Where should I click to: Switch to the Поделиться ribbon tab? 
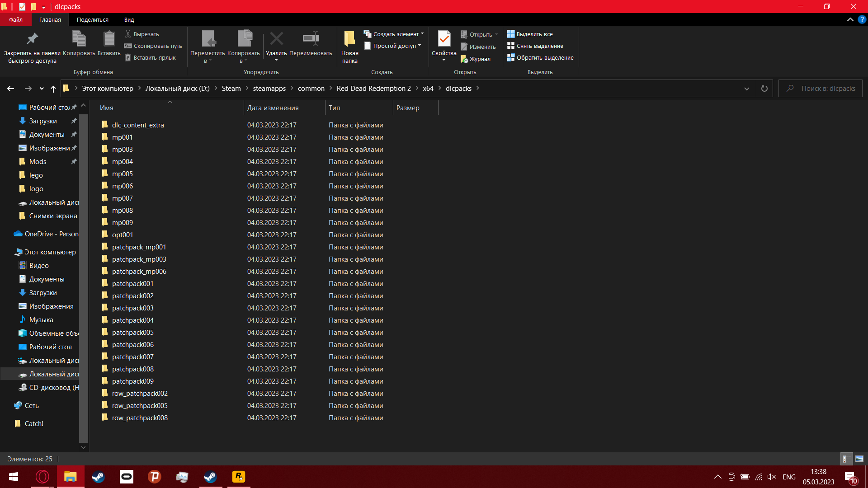click(92, 20)
